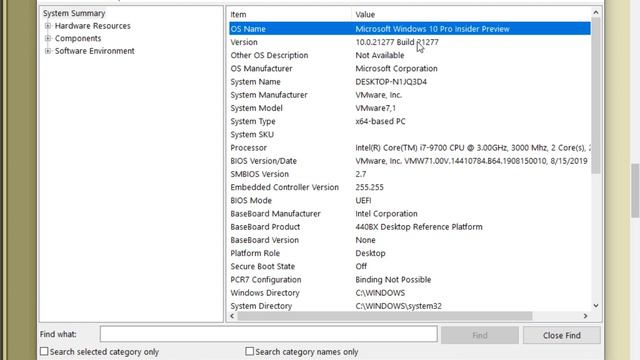Select the SMBIOS Version row
Screen dimensions: 640x360
409,174
